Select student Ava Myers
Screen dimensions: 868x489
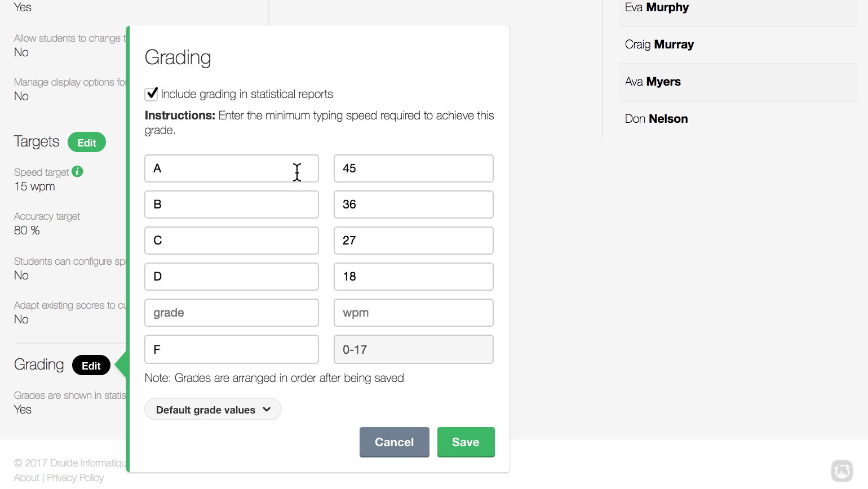click(652, 81)
